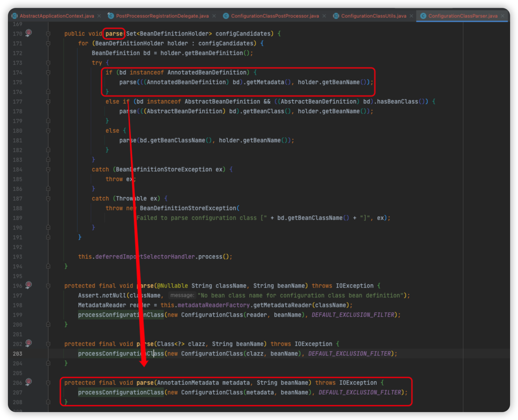518x420 pixels.
Task: Click the breakpoint icon on line 170
Action: coord(28,33)
